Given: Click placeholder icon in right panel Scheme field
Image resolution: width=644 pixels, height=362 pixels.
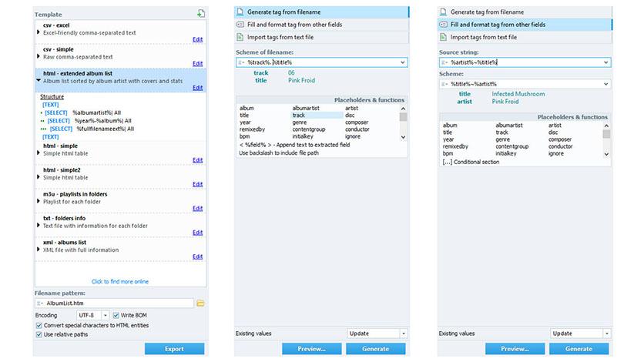Looking at the screenshot, I should 444,84.
